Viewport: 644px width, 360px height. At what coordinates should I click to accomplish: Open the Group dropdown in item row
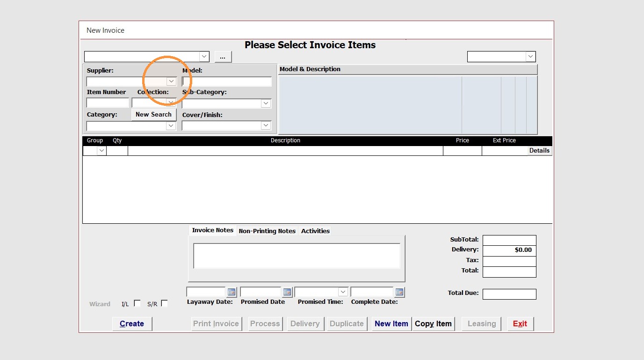click(x=101, y=151)
